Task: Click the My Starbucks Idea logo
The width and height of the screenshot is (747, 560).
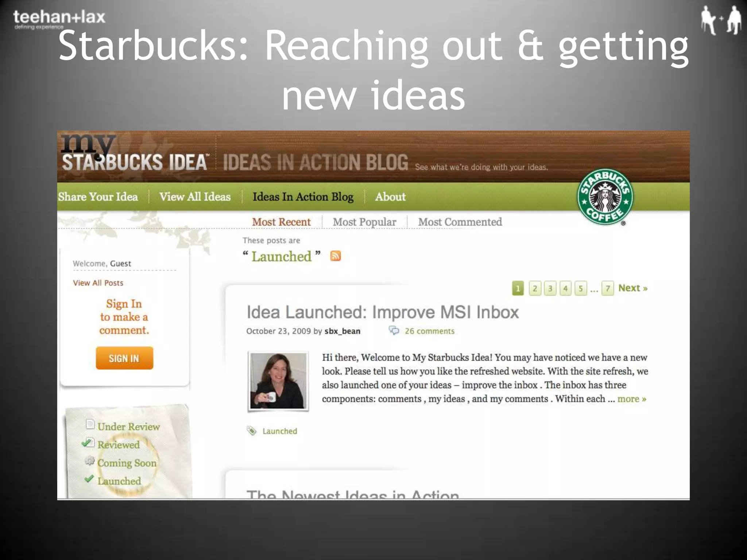Action: 135,153
